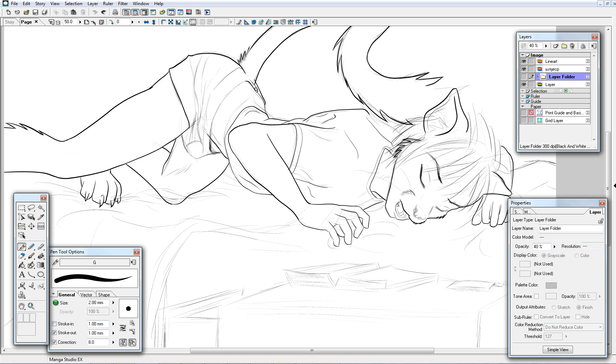This screenshot has height=364, width=616.
Task: Uncheck the Correction checkbox
Action: 54,342
